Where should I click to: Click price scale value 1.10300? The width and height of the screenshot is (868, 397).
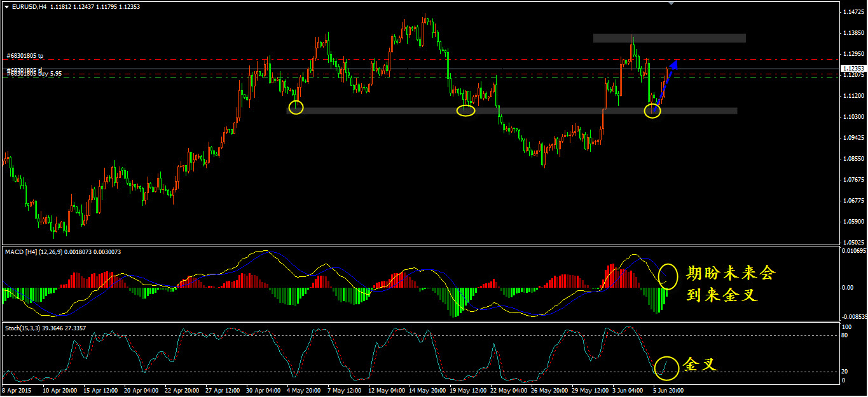click(853, 117)
